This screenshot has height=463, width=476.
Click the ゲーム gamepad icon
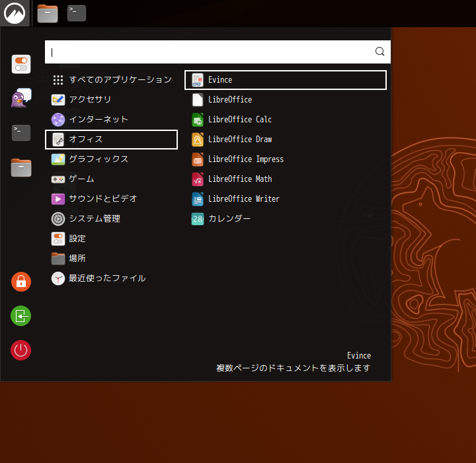pos(58,179)
